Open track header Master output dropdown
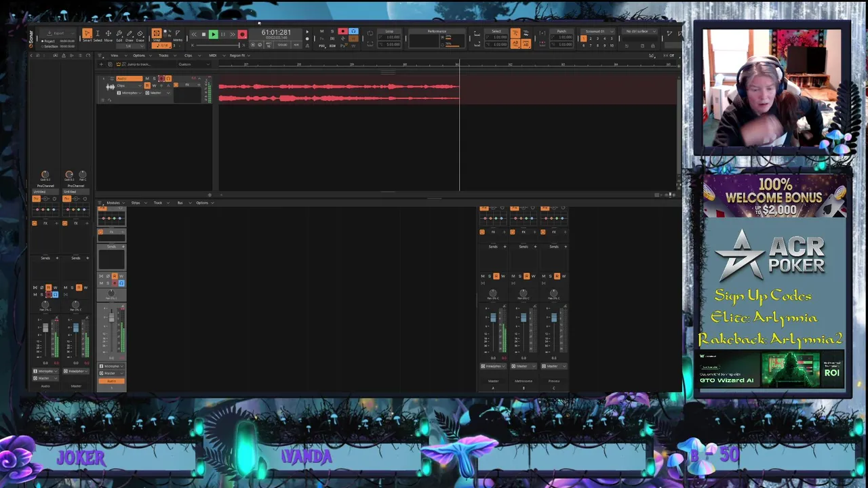The height and width of the screenshot is (488, 868). coord(157,93)
